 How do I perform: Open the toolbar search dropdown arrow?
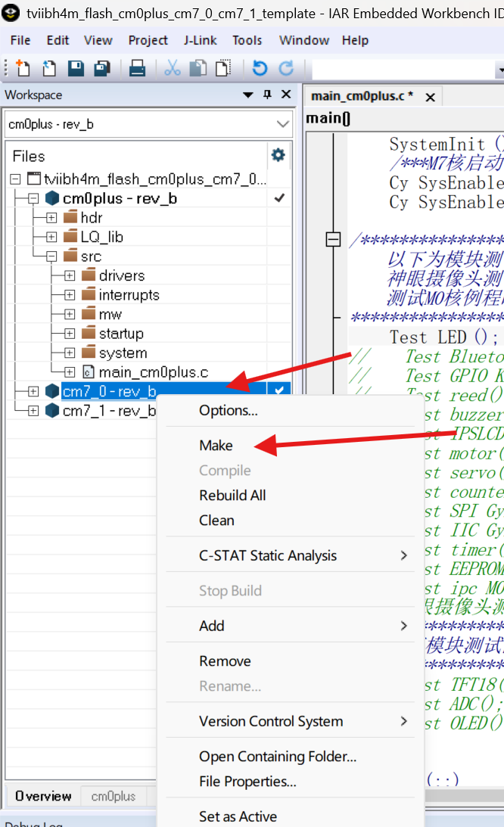[499, 69]
